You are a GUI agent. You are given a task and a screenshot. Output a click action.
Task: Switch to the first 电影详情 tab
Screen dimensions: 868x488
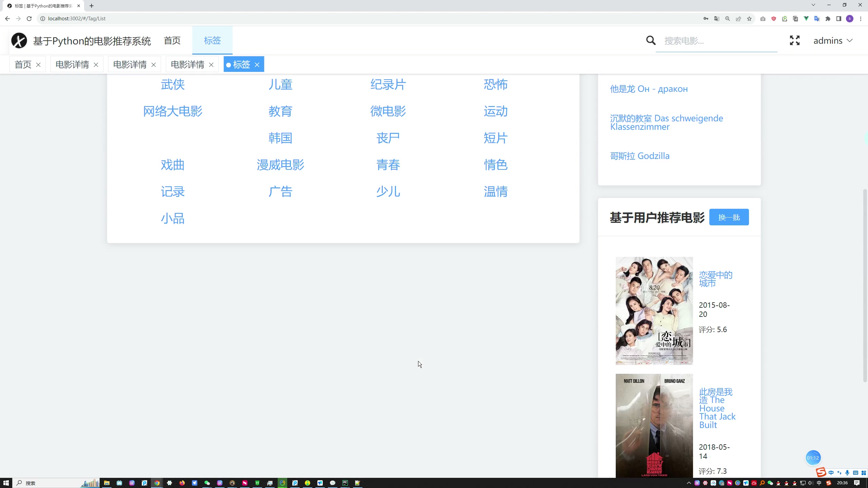click(x=72, y=65)
